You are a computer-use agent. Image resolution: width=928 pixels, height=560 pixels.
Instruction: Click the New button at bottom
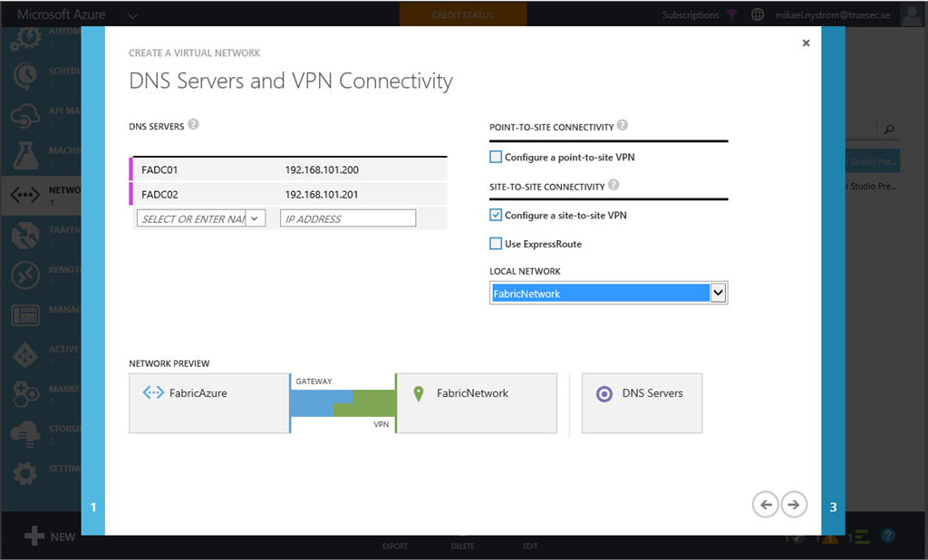click(50, 536)
